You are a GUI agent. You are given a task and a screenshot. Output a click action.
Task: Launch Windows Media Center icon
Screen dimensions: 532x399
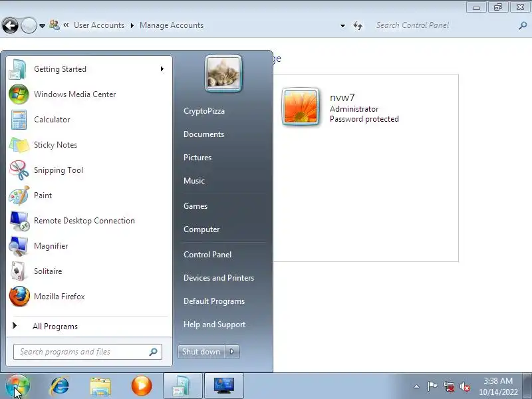[x=19, y=94]
